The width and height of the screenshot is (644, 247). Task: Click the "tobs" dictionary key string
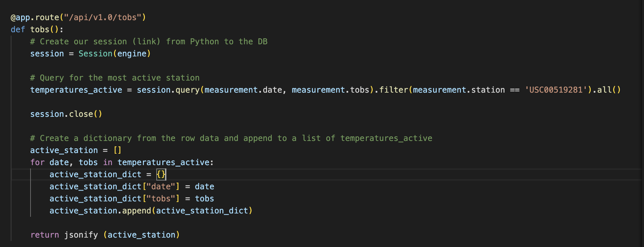[x=161, y=199]
